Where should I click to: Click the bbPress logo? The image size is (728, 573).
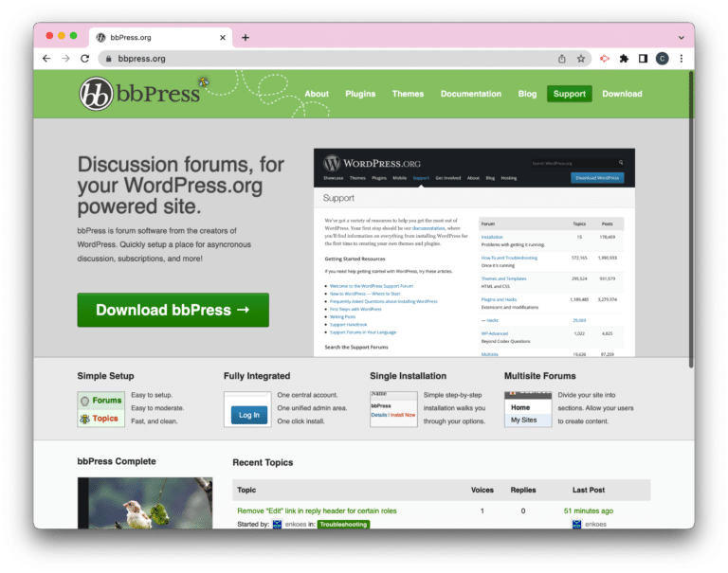(x=139, y=94)
